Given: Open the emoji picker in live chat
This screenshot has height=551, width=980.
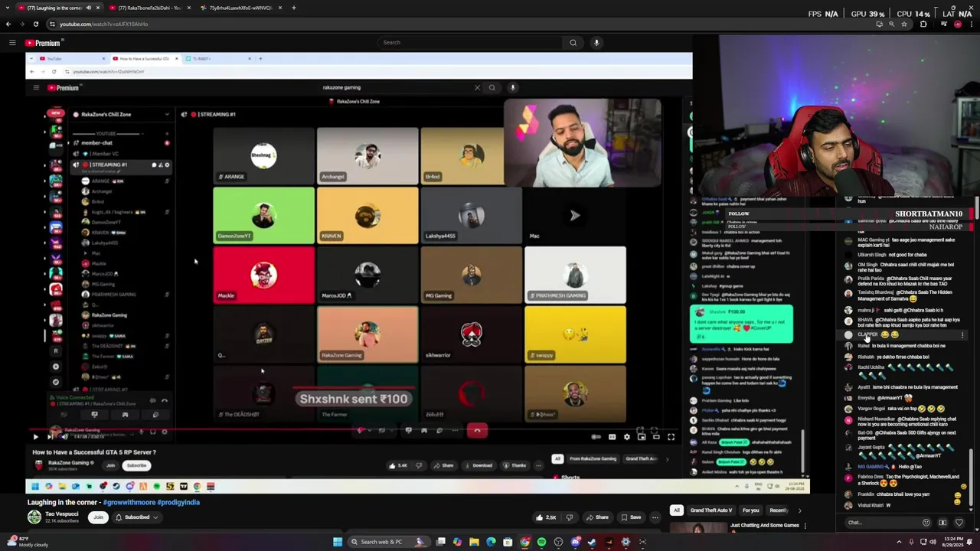Looking at the screenshot, I should point(926,523).
